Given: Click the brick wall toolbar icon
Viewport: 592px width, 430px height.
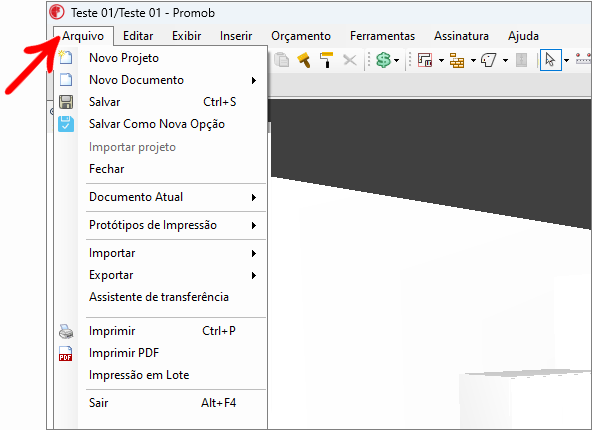Looking at the screenshot, I should [x=457, y=60].
